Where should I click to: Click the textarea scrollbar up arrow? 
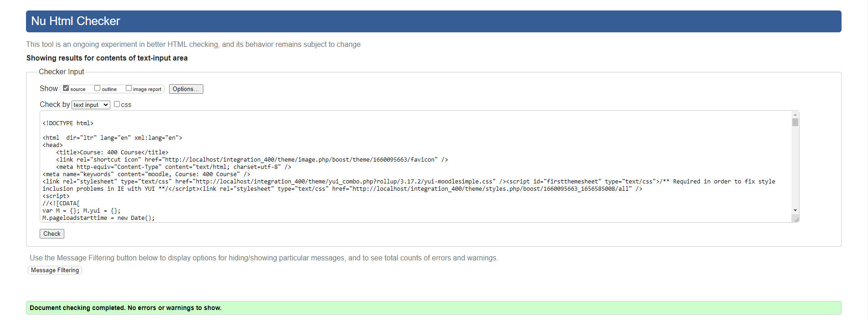(795, 115)
